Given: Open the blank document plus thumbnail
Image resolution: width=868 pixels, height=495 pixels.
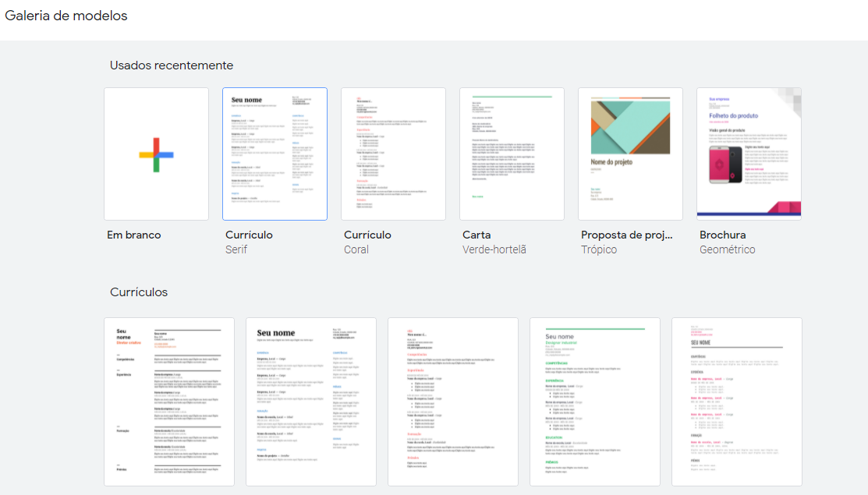Looking at the screenshot, I should click(156, 154).
